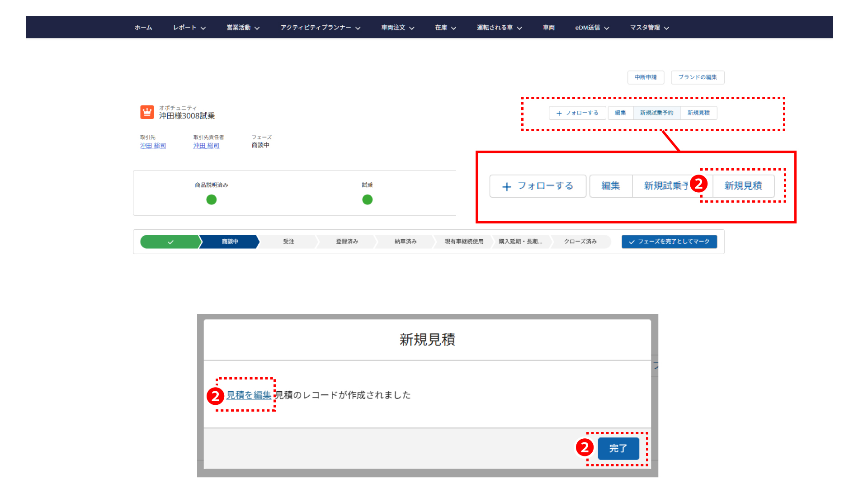Open the 見積を編集 link
This screenshot has height=498, width=868.
[x=249, y=395]
